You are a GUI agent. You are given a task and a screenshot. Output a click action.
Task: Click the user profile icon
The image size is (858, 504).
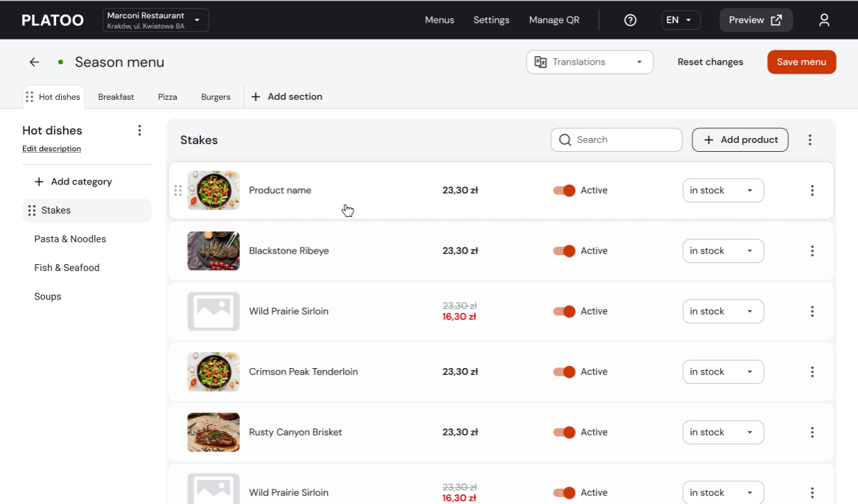(x=824, y=19)
